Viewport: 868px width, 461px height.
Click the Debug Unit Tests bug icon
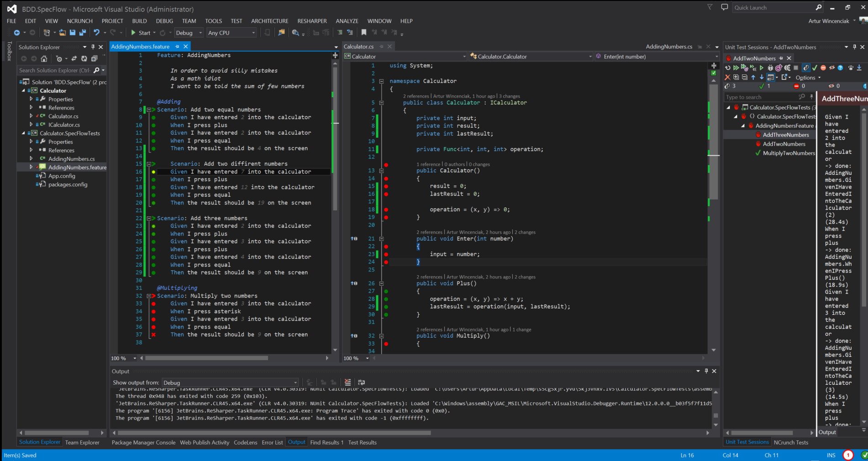770,68
